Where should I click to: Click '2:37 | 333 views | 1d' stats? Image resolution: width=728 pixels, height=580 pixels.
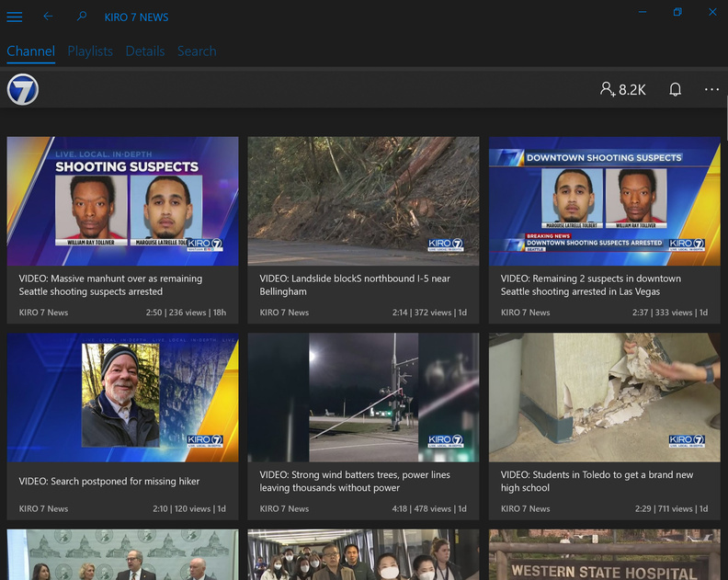pos(670,313)
